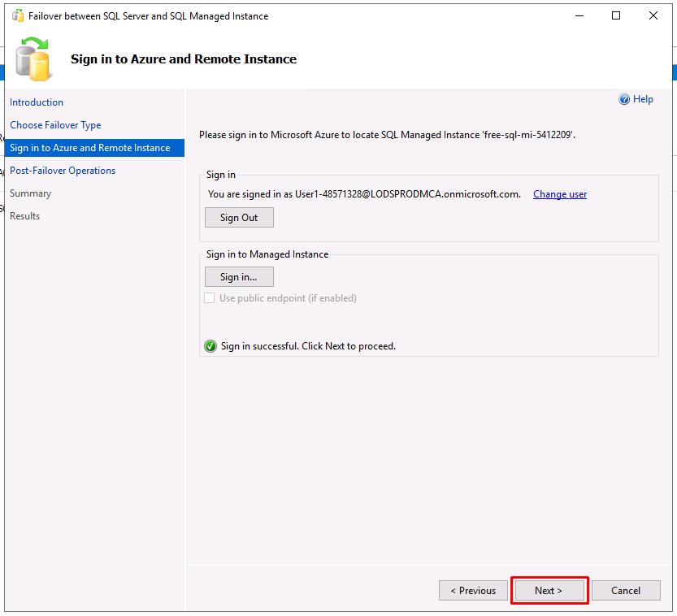Click the Help question mark icon

coord(624,99)
